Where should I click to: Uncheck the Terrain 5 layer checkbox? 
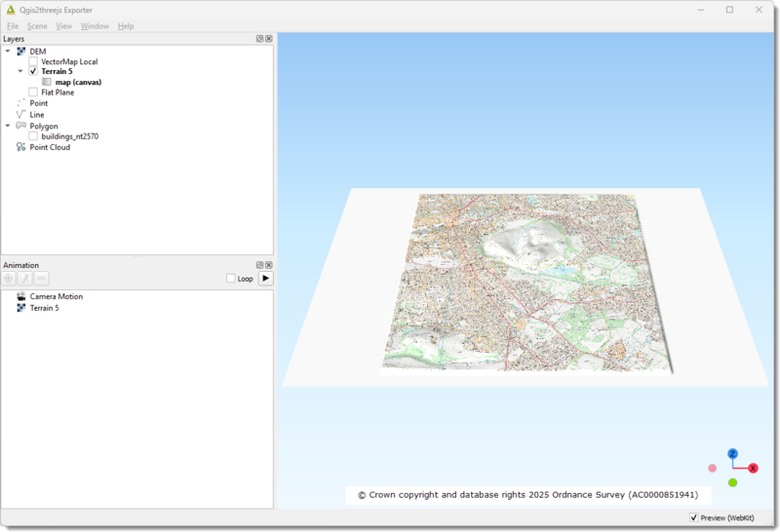(33, 71)
